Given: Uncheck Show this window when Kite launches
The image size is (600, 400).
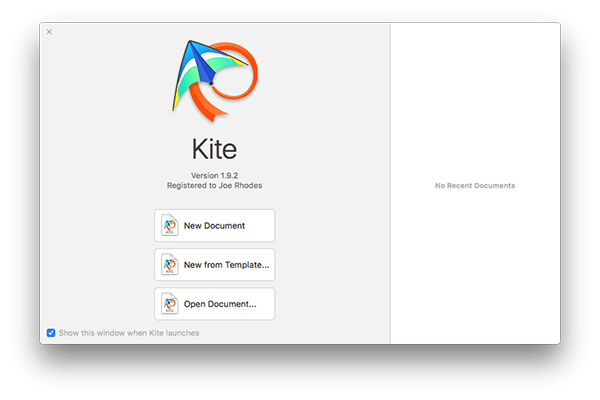Looking at the screenshot, I should [51, 333].
